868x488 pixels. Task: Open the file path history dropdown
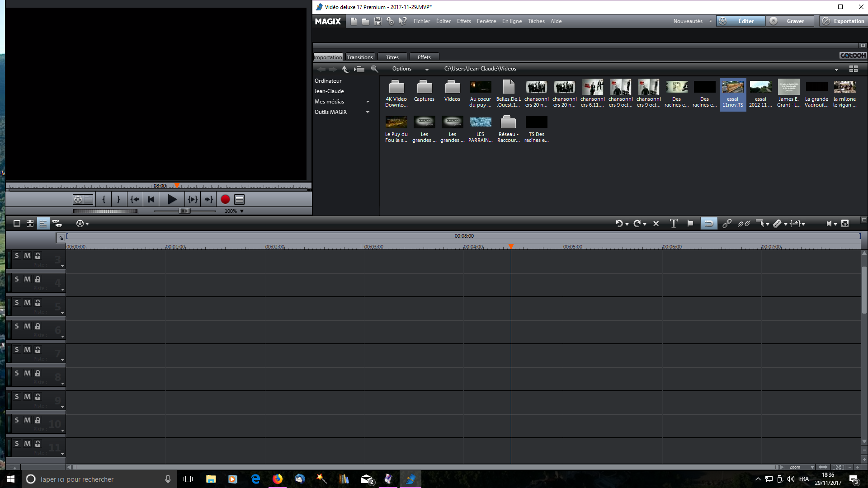click(x=836, y=69)
